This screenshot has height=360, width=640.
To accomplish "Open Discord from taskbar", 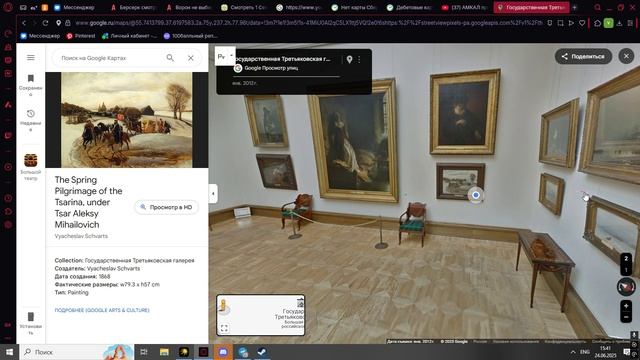I will (223, 352).
